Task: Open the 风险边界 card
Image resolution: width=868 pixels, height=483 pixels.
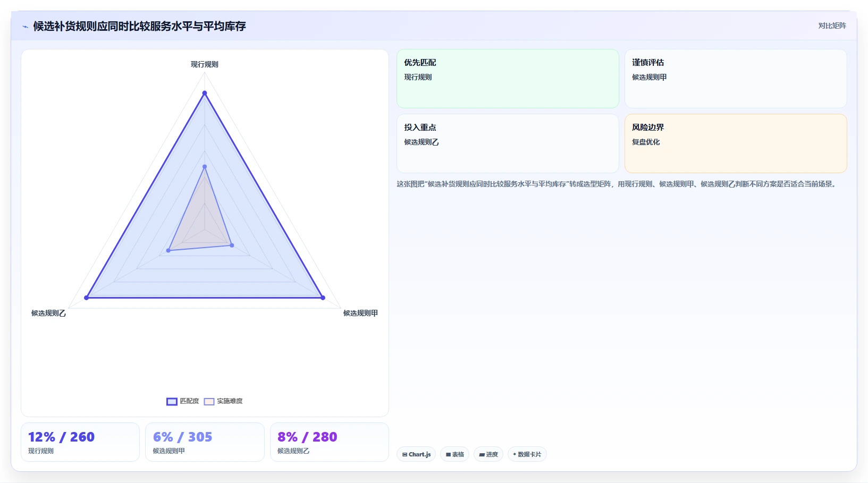Action: click(736, 143)
